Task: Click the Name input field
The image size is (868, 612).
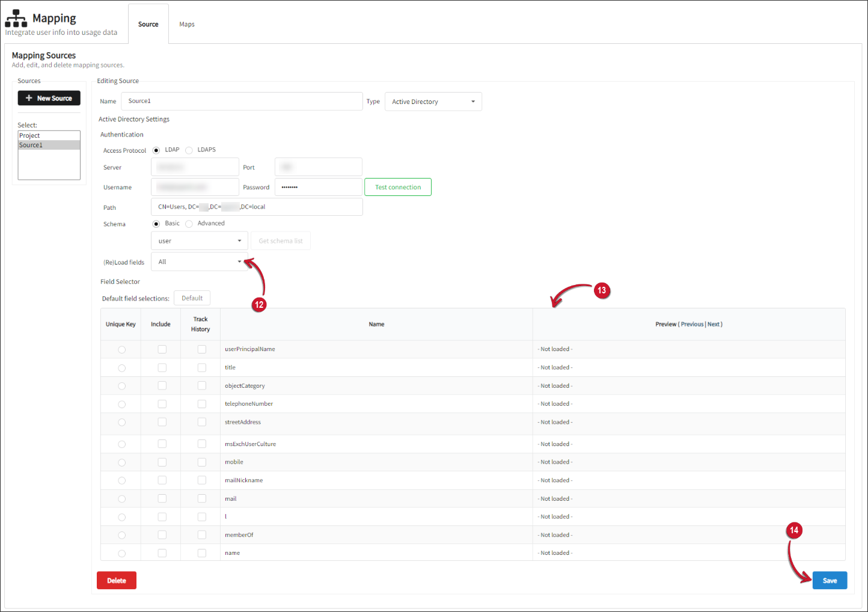Action: [x=242, y=101]
